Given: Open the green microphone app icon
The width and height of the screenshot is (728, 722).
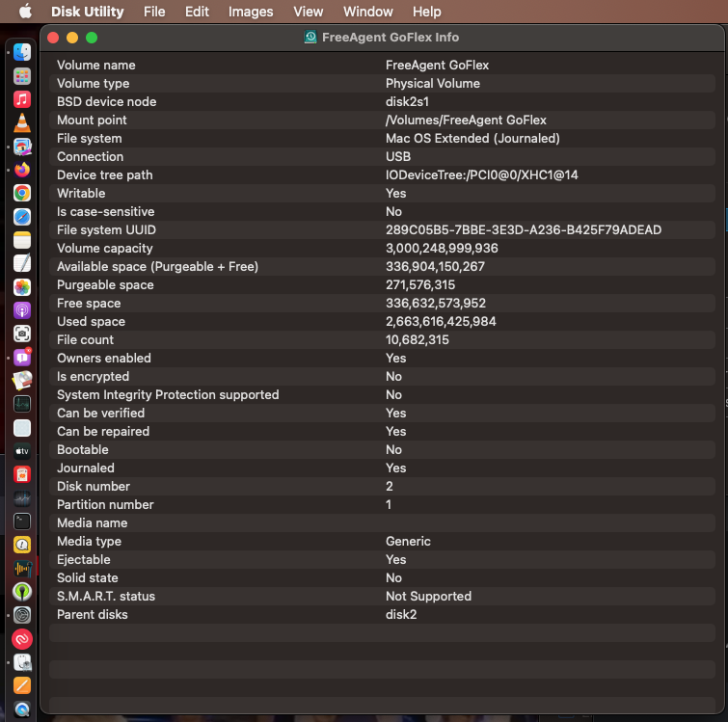Looking at the screenshot, I should click(22, 592).
